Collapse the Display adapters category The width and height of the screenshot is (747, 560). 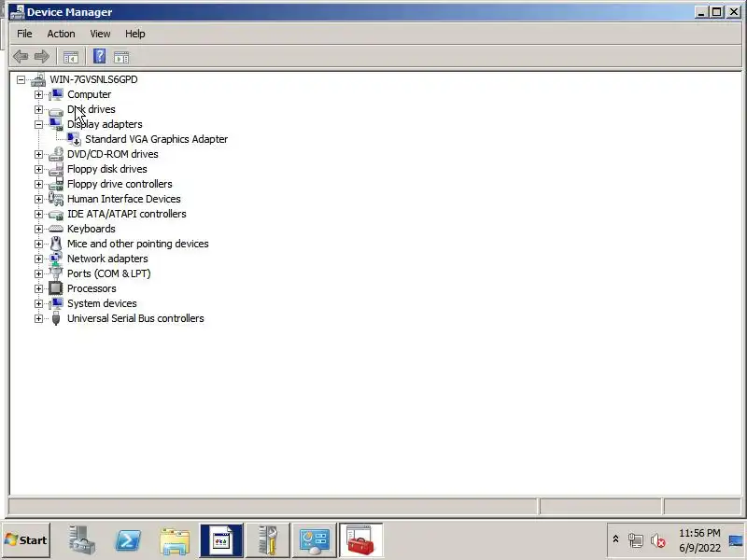point(38,124)
